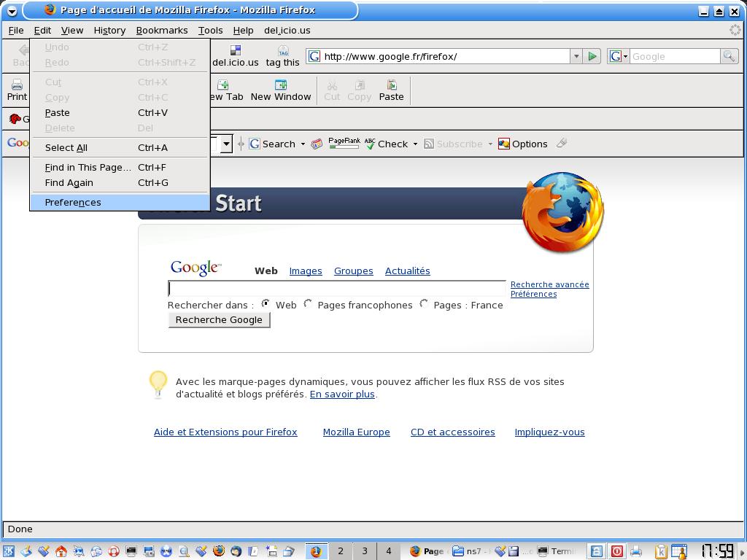Click the Print toolbar icon
Viewport: 747px width, 560px height.
(17, 85)
